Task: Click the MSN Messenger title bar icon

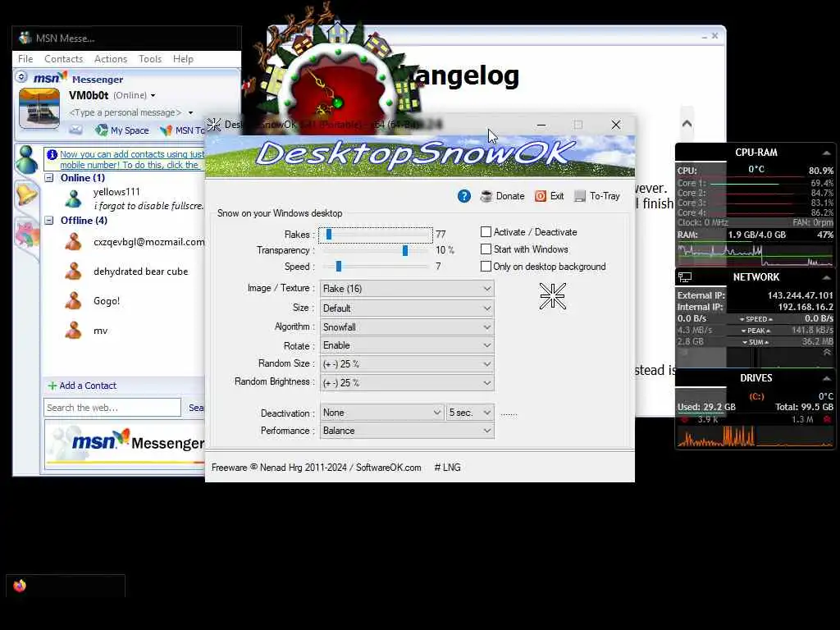Action: 25,38
